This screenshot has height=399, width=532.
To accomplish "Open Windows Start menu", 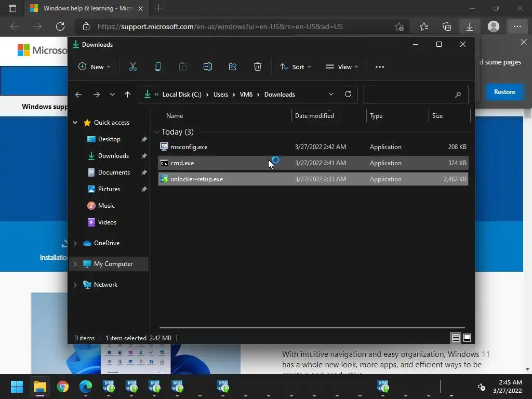I will (x=17, y=387).
